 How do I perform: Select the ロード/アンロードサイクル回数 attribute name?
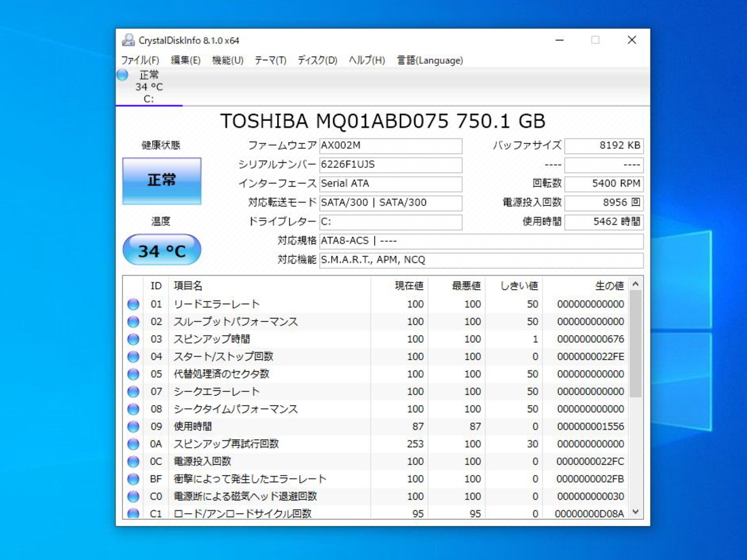coord(242,514)
